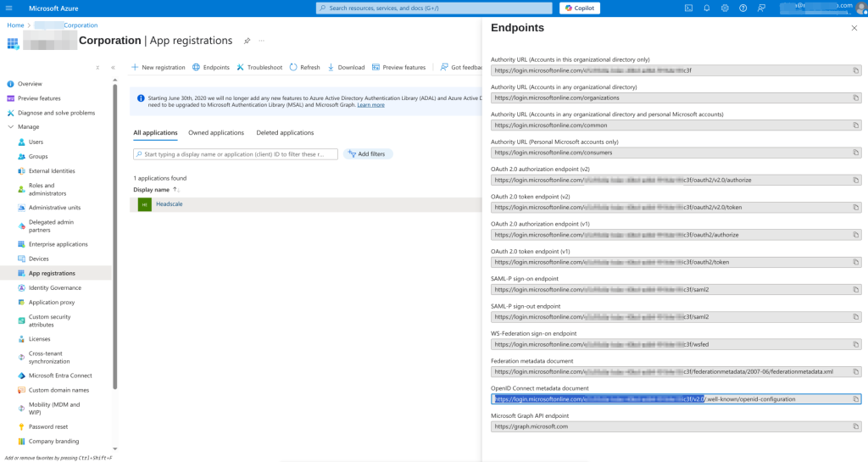Open Administrative units
Viewport: 868px width, 462px height.
pyautogui.click(x=54, y=208)
